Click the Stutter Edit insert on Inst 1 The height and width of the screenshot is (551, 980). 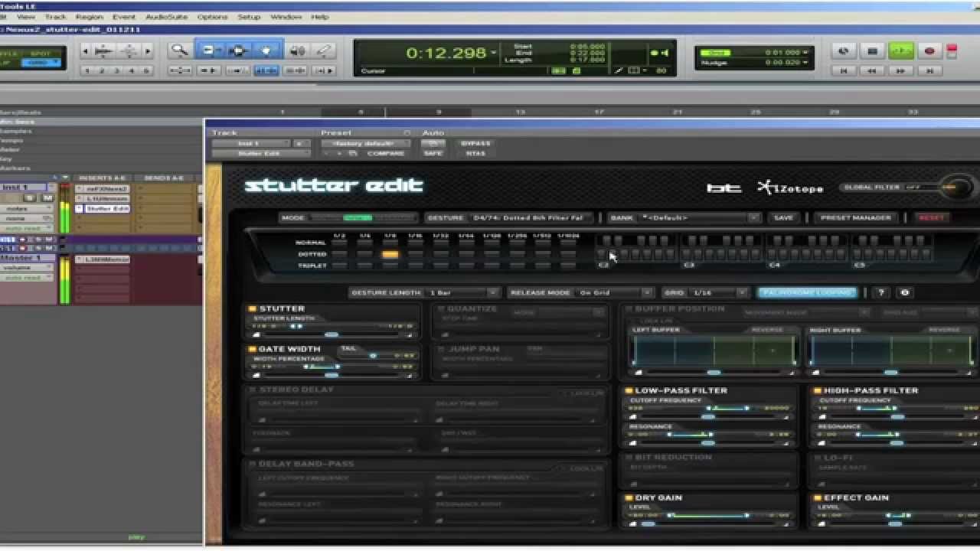106,208
